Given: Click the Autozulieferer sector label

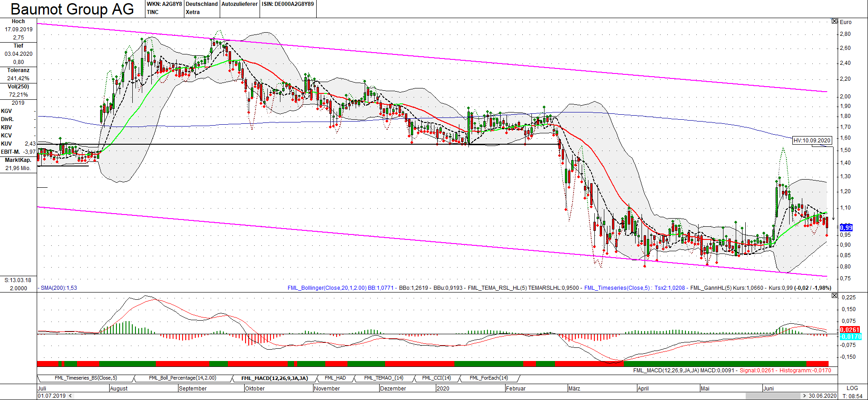Looking at the screenshot, I should 240,4.
